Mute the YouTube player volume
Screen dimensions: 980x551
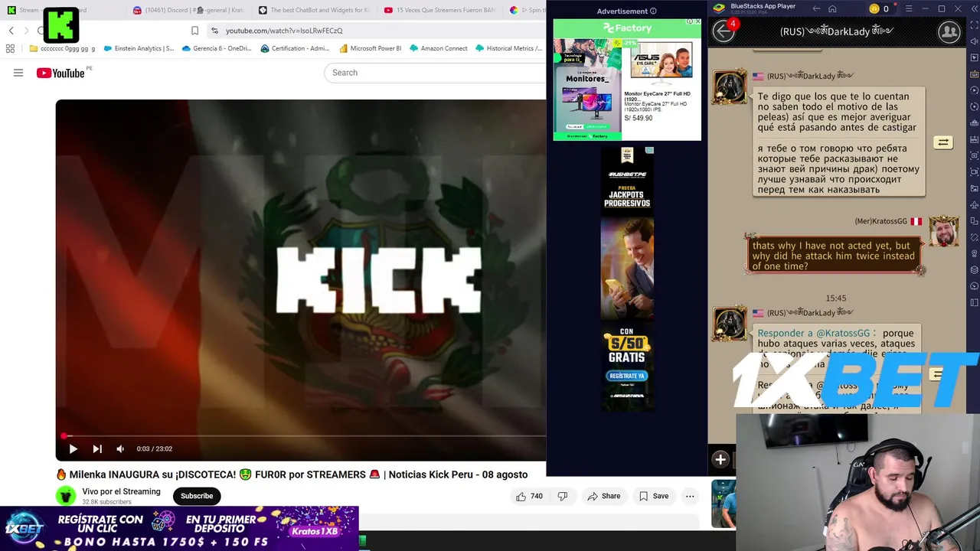(120, 449)
